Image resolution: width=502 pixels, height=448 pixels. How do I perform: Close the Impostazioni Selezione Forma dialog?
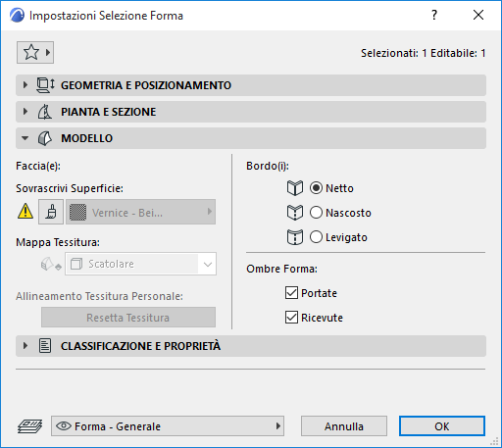[x=478, y=15]
